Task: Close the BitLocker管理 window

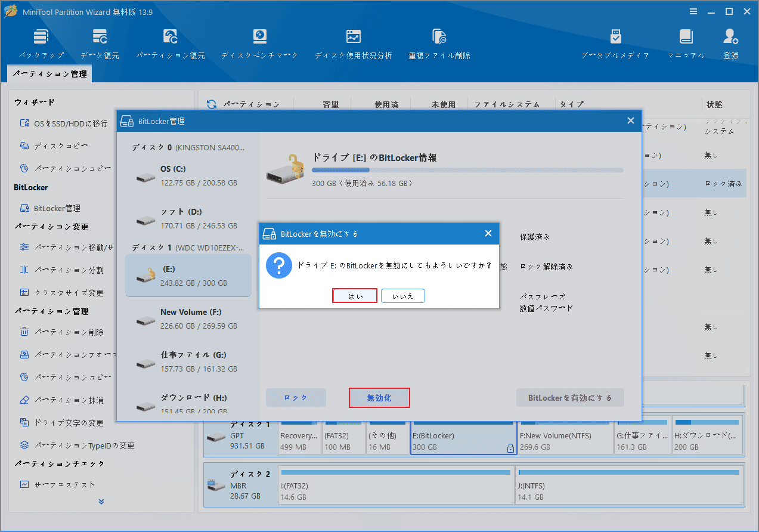Action: click(x=631, y=121)
